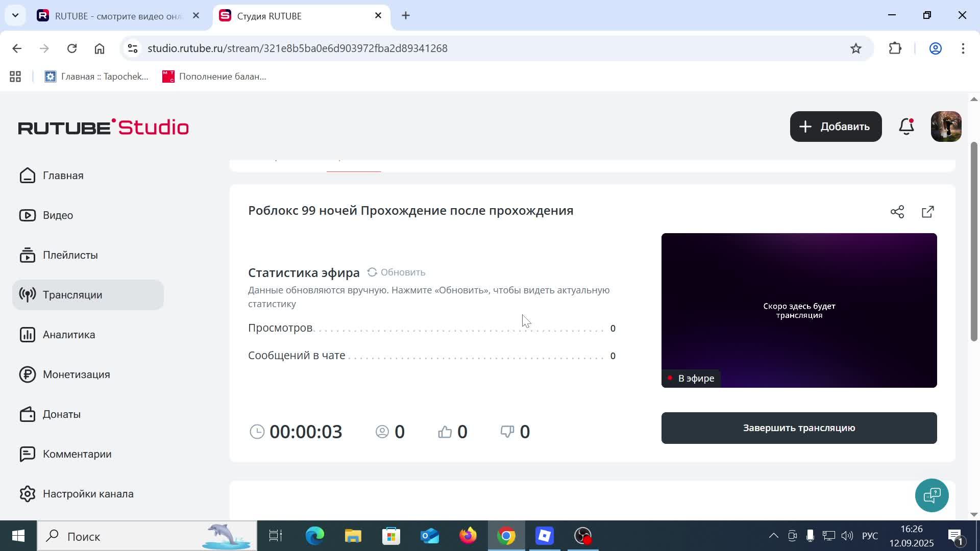Open the Трансляции section in sidebar
980x551 pixels.
72,294
